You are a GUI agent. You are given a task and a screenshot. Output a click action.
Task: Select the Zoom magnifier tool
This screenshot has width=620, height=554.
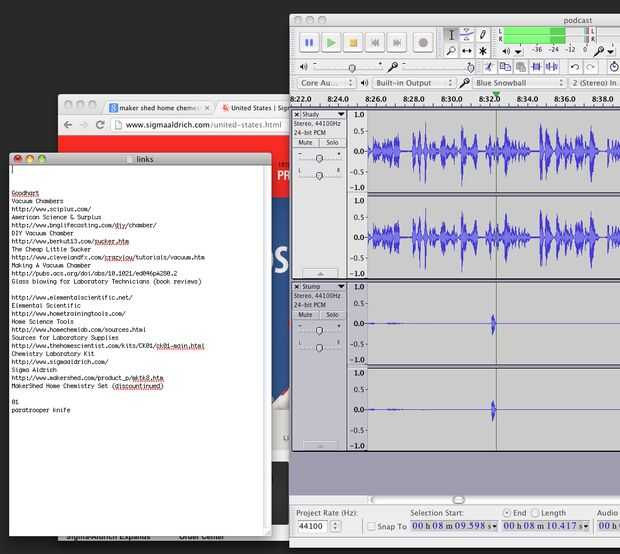[x=451, y=50]
